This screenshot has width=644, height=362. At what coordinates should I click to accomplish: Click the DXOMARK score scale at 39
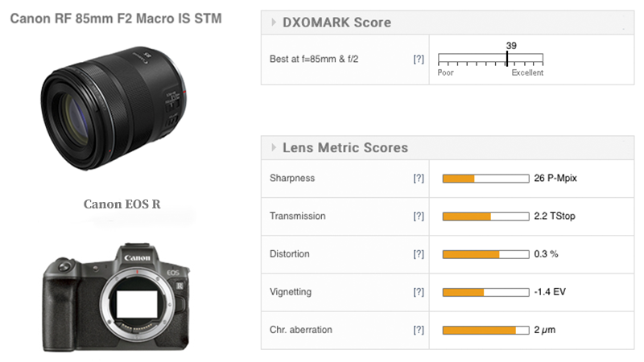[506, 60]
